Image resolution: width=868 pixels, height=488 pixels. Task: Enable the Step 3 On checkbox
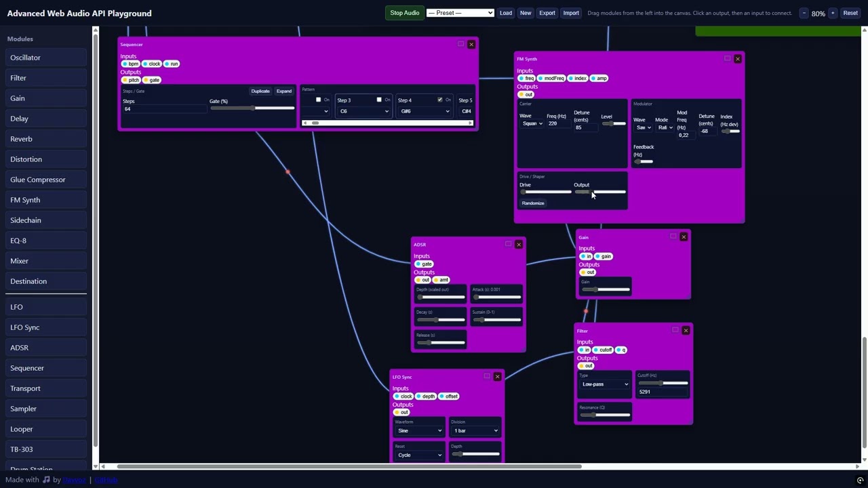click(379, 100)
